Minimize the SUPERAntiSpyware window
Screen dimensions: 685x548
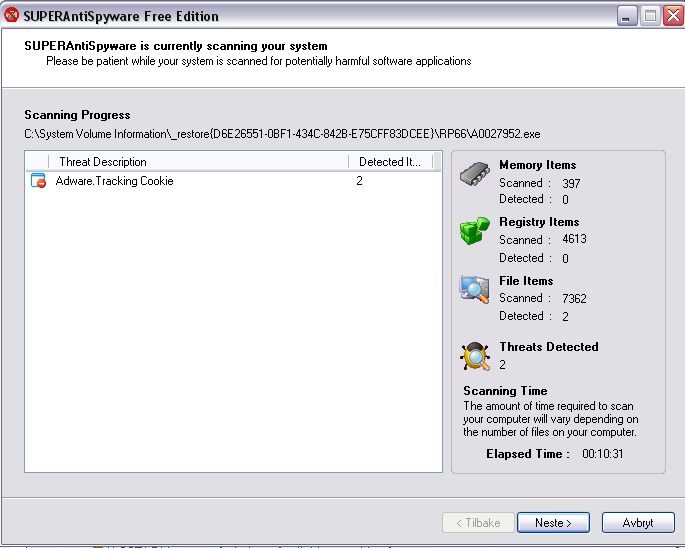tap(627, 16)
